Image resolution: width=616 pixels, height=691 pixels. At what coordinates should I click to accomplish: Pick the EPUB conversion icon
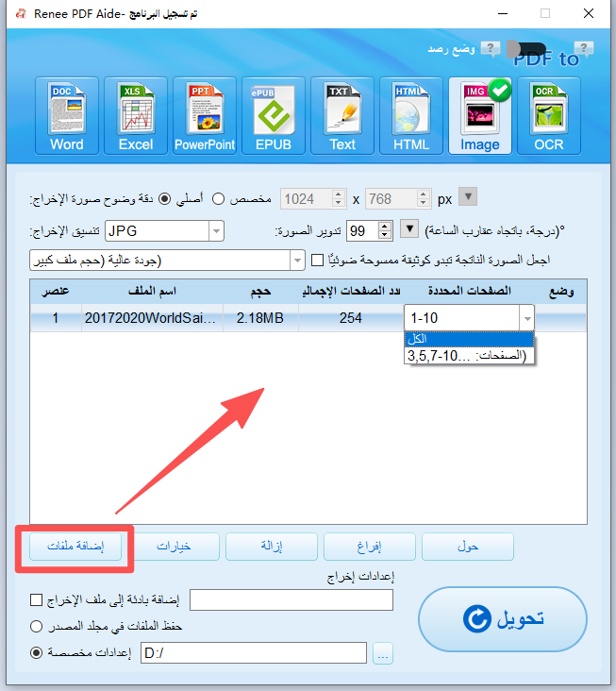tap(274, 116)
